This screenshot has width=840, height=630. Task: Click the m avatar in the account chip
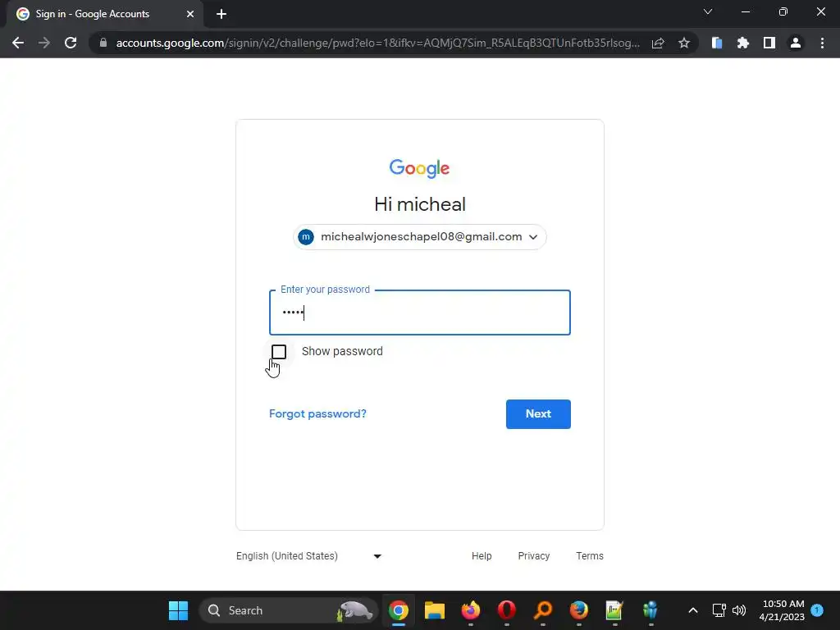(306, 237)
